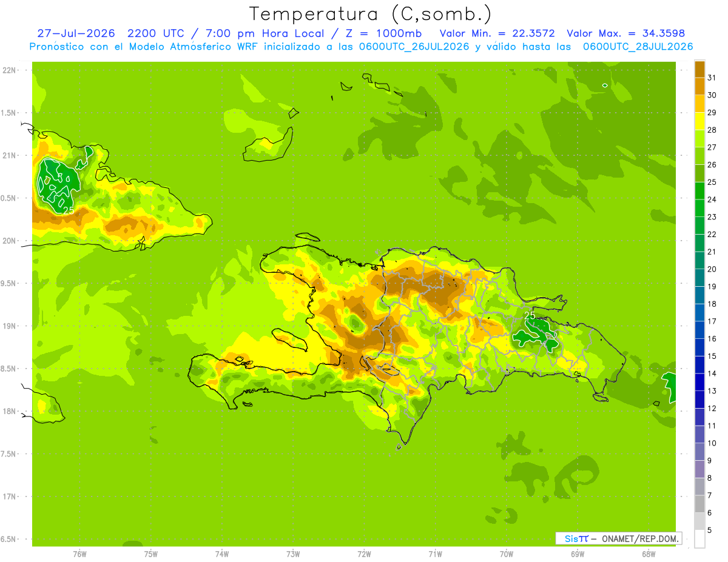Screen dimensions: 728x562
Task: Click the '75W' longitude axis label
Action: click(150, 554)
